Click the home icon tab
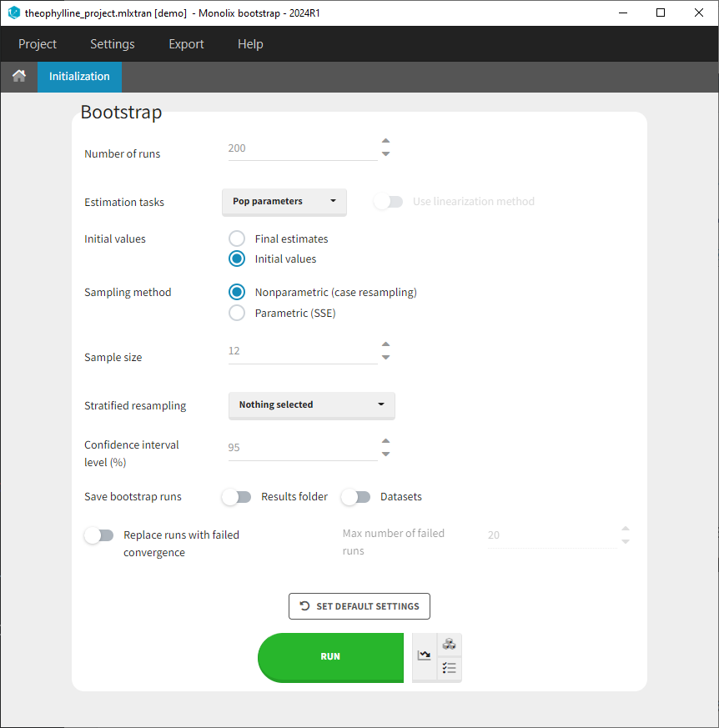Viewport: 719px width, 728px height. point(18,76)
